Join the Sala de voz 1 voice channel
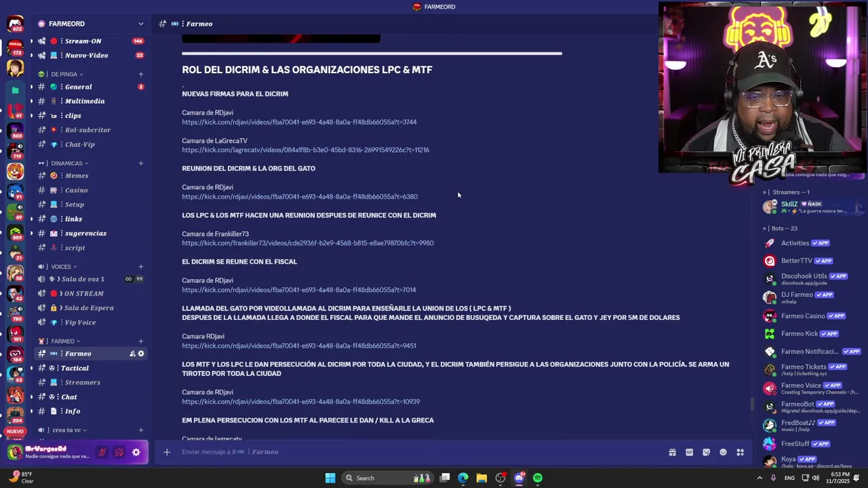The width and height of the screenshot is (868, 488). [90, 279]
